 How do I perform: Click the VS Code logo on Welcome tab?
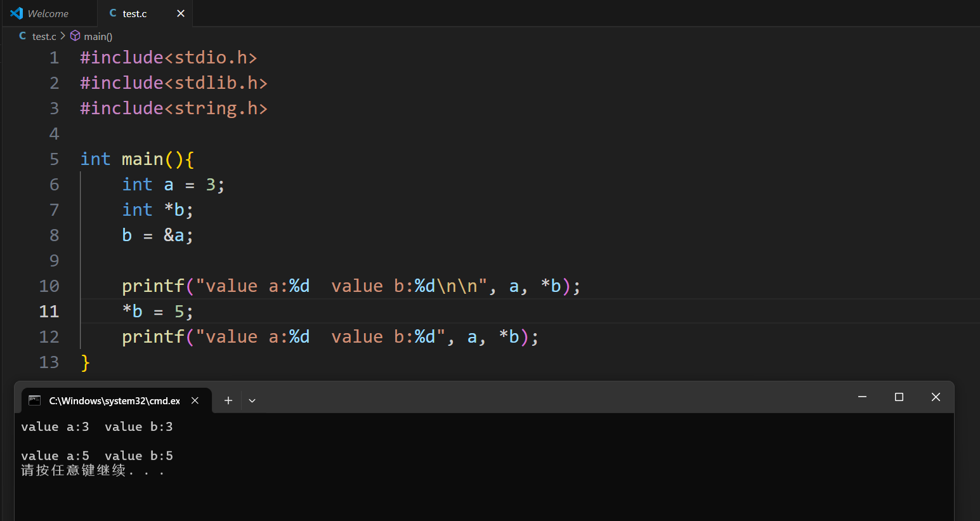pos(16,13)
